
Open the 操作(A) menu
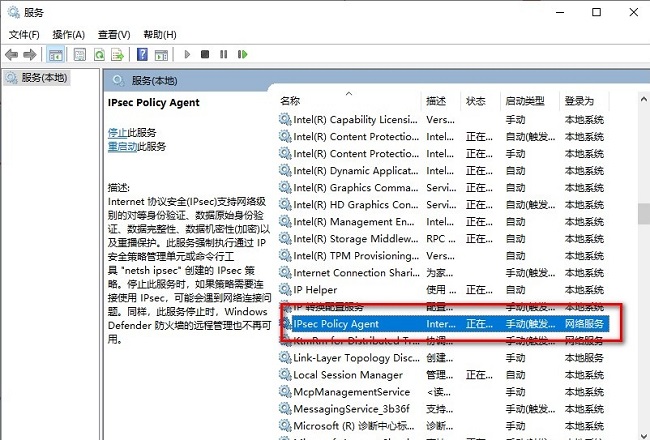click(x=68, y=34)
